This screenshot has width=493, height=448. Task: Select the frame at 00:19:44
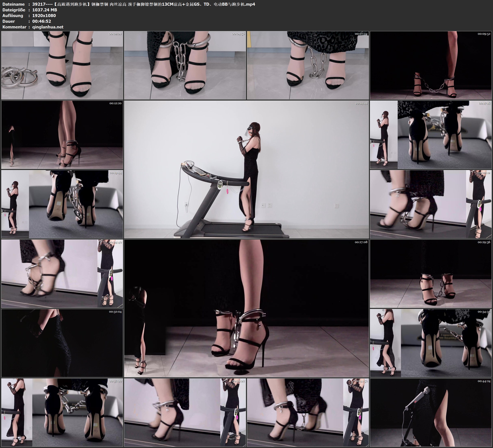coord(62,204)
